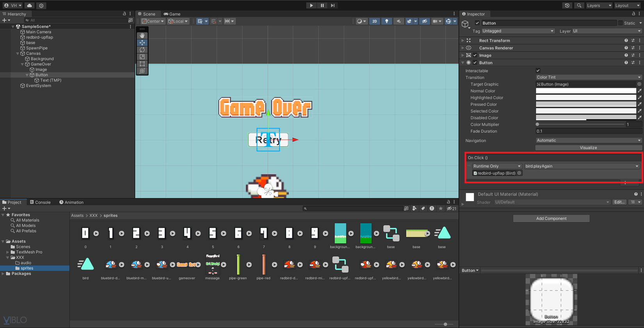Select the Hand tool in Scene toolbar
Image resolution: width=644 pixels, height=328 pixels.
pyautogui.click(x=142, y=36)
